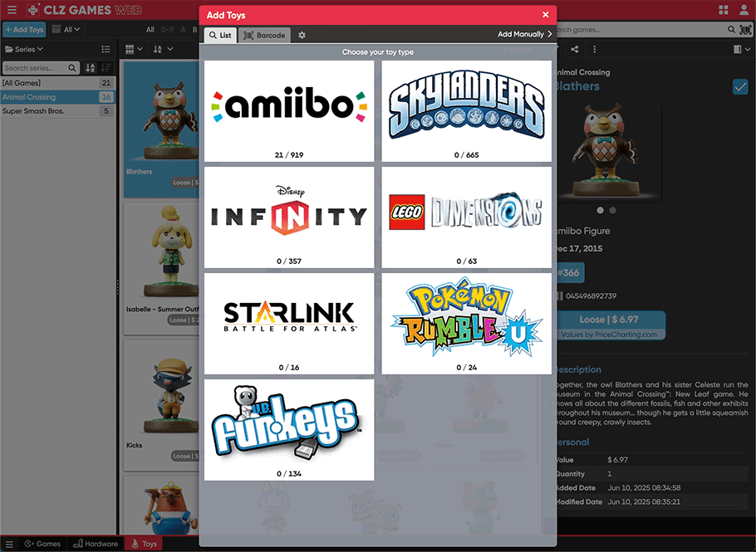Click the top search magnifier icon
The height and width of the screenshot is (552, 756).
tap(731, 30)
